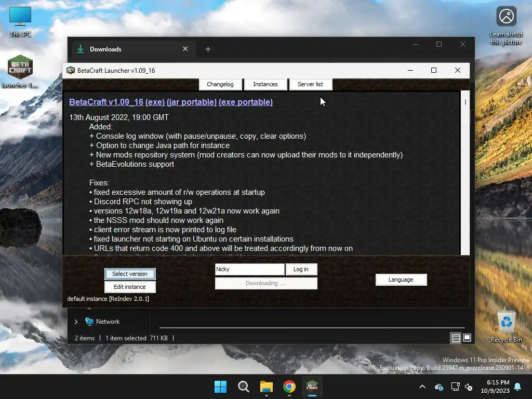Click BetaCraft title bar app icon
Screen dimensions: 532x399
(x=71, y=70)
